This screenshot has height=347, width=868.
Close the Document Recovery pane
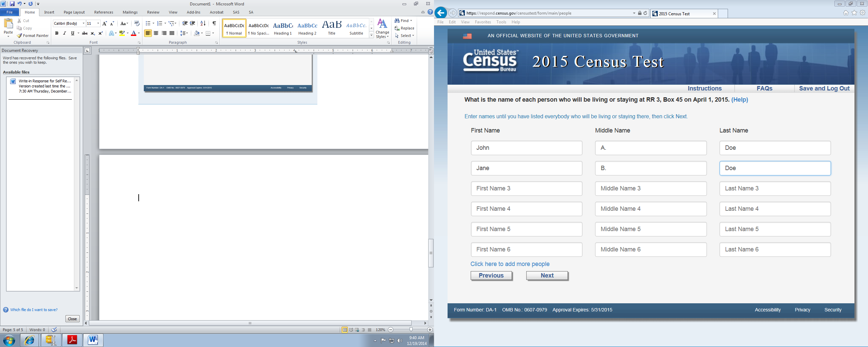pos(72,319)
